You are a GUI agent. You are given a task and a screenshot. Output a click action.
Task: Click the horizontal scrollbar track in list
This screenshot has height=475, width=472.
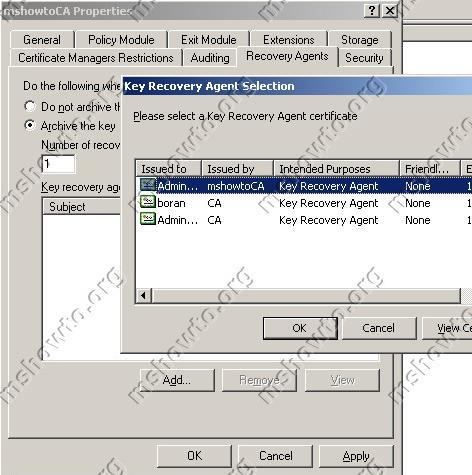pos(306,295)
